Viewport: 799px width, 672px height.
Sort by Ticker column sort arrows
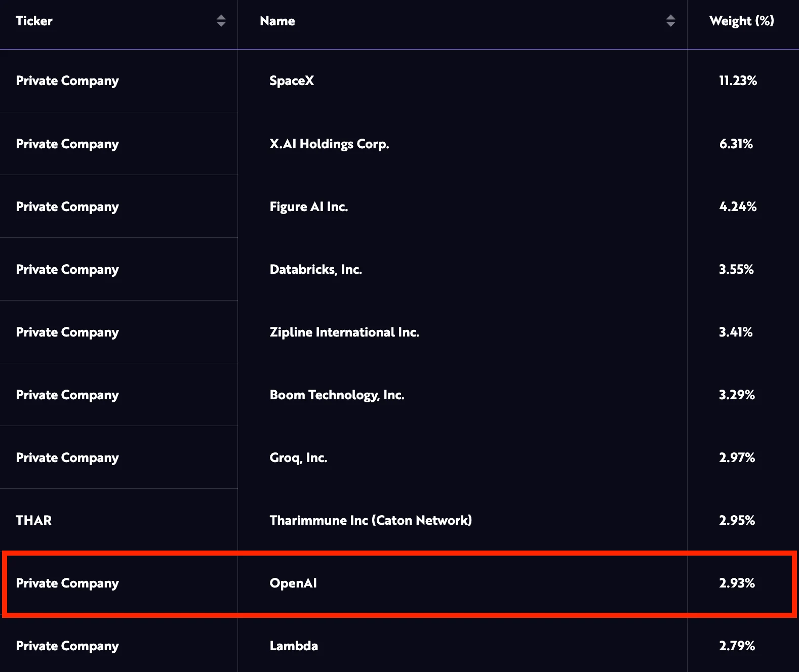pyautogui.click(x=221, y=21)
